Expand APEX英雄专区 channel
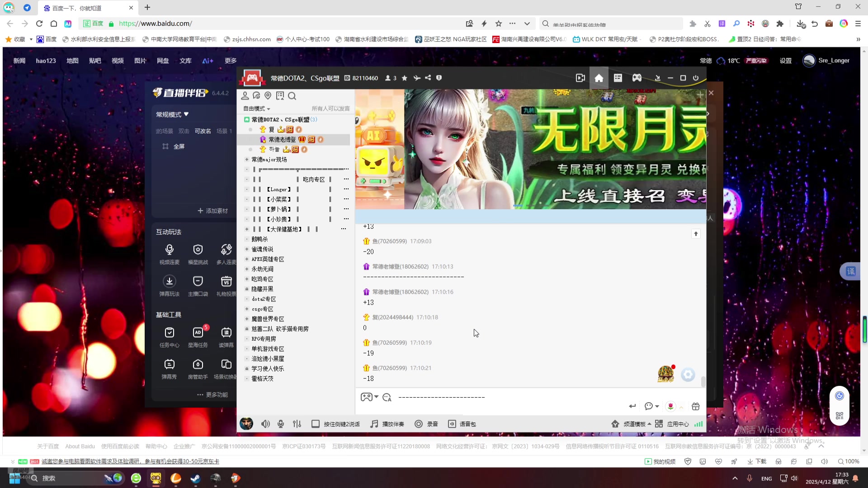 point(247,259)
